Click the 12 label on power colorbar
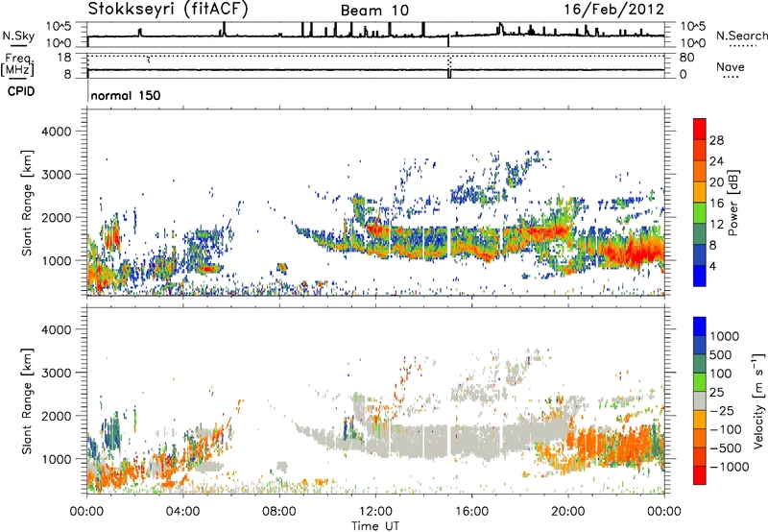The width and height of the screenshot is (768, 532). coord(716,225)
